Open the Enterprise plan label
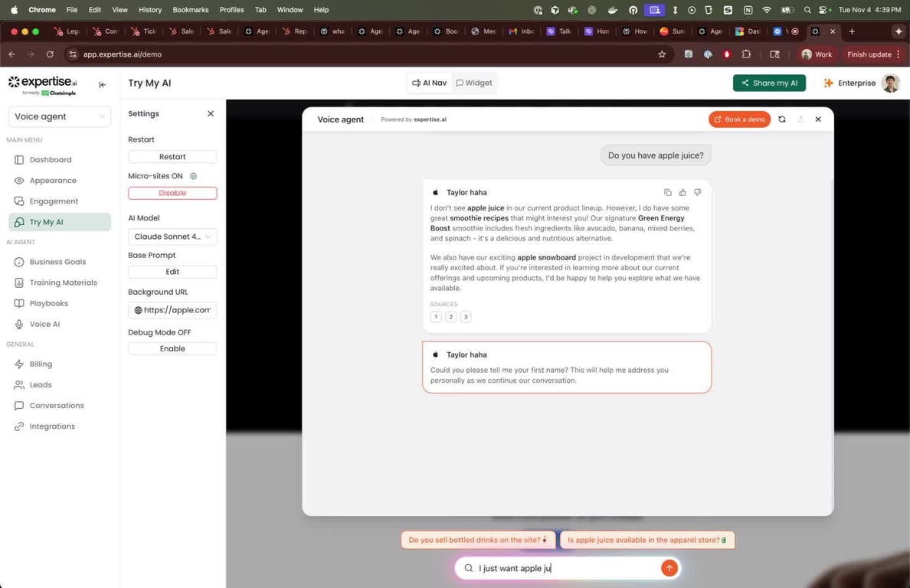 pyautogui.click(x=849, y=83)
